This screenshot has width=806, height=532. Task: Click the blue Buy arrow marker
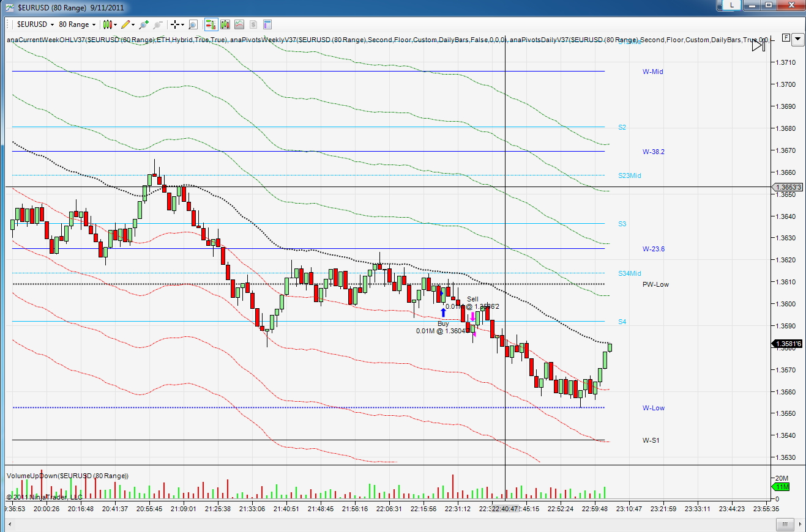coord(444,312)
